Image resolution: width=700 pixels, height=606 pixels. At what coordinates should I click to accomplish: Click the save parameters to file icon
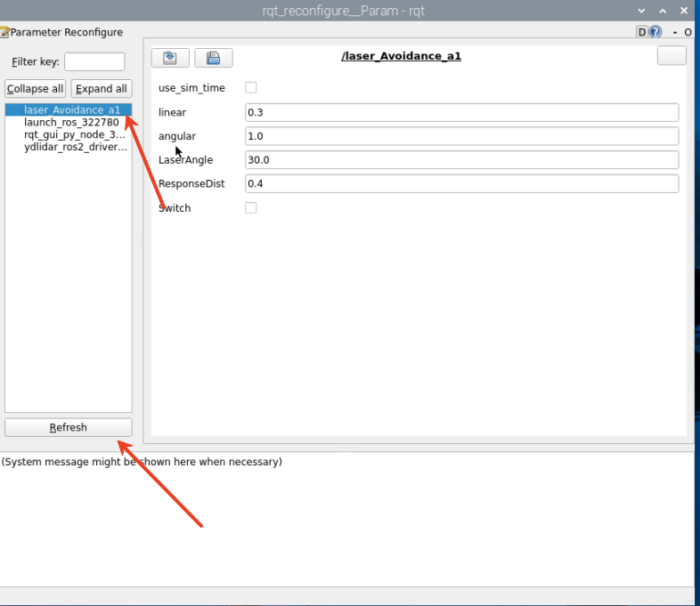[213, 58]
